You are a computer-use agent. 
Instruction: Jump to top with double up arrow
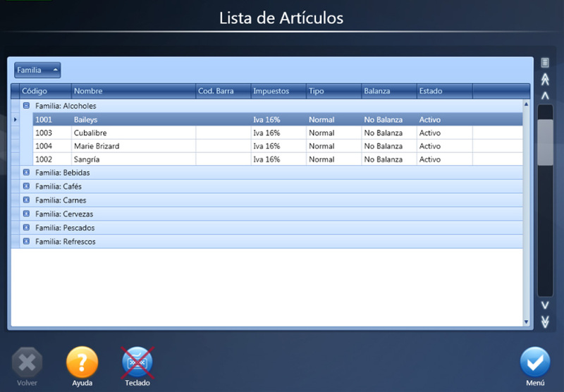(x=545, y=80)
